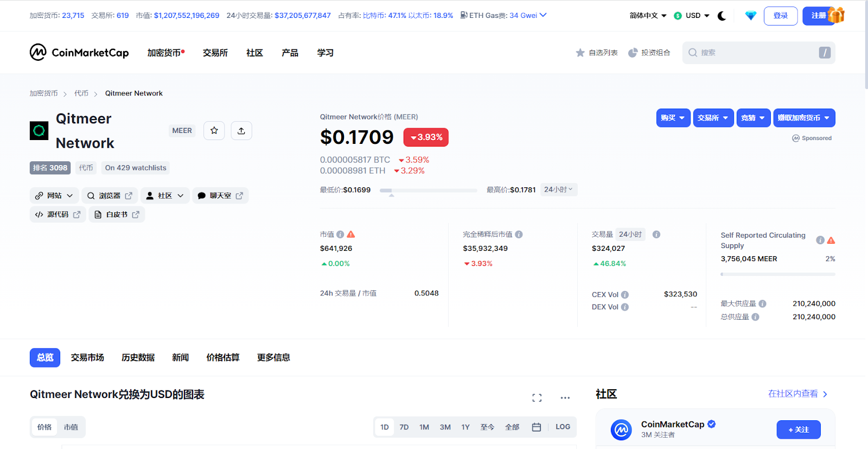The width and height of the screenshot is (868, 449).
Task: Click the CoinMarketCap community avatar
Action: coord(621,429)
